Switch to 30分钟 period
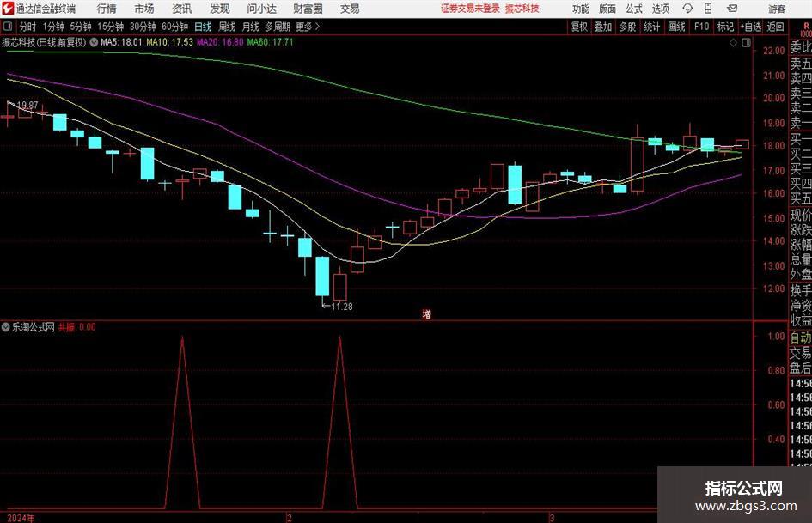 tap(143, 27)
